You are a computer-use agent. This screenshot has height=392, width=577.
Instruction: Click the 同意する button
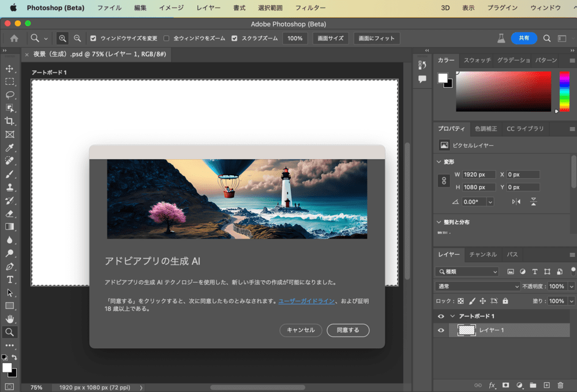[x=348, y=330]
